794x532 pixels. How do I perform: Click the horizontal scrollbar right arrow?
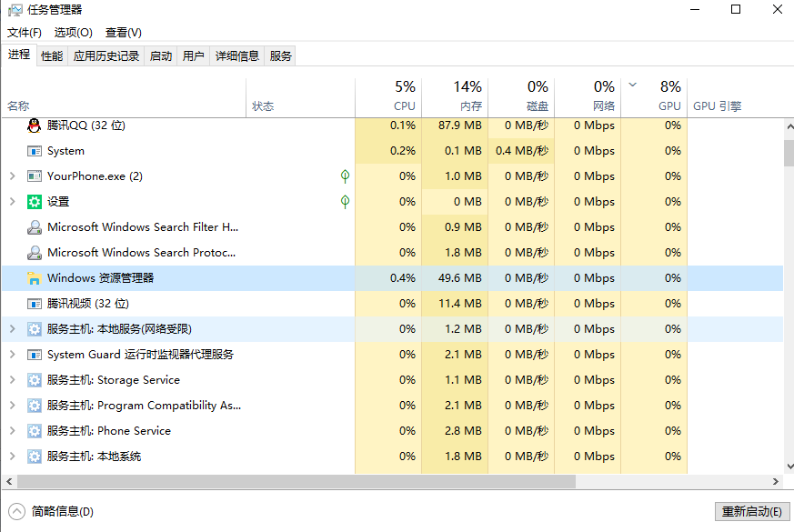pos(775,482)
